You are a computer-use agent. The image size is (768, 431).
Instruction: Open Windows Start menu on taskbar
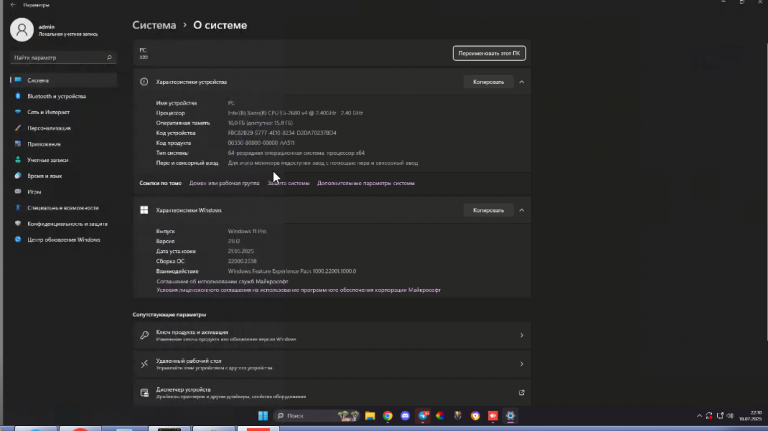[x=263, y=416]
